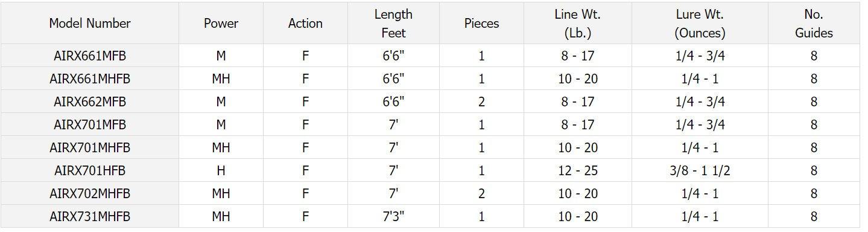This screenshot has height=232, width=868.
Task: Select model AIRX701MFB cell
Action: pyautogui.click(x=90, y=124)
